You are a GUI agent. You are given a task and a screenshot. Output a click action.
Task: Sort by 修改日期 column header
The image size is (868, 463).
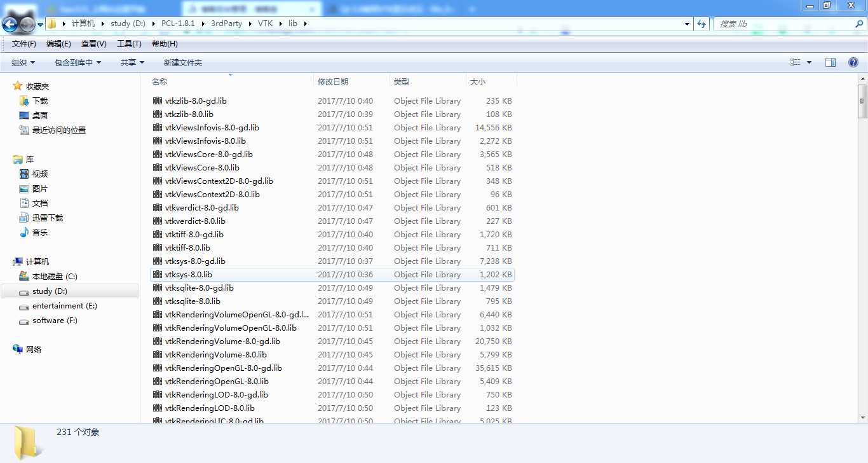(x=352, y=81)
